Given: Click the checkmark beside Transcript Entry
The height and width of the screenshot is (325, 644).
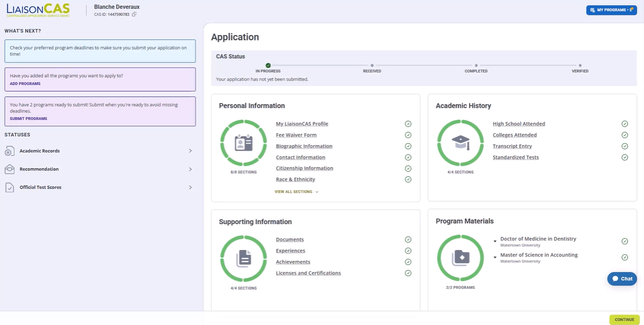Looking at the screenshot, I should tap(625, 146).
